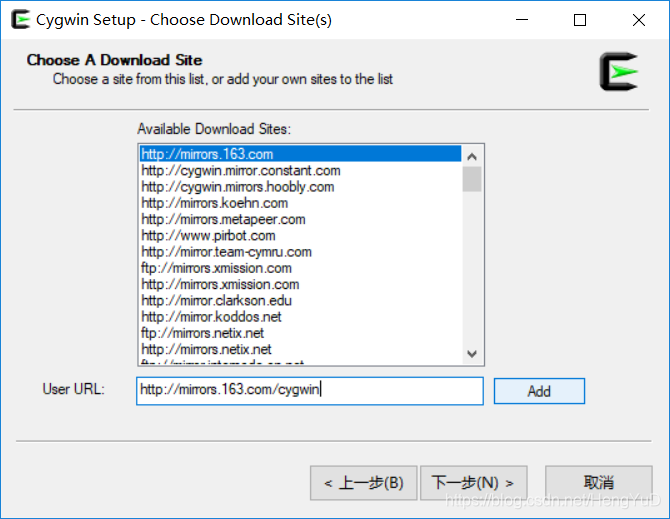670x519 pixels.
Task: Proceed with 下一步(N) button
Action: coord(473,483)
